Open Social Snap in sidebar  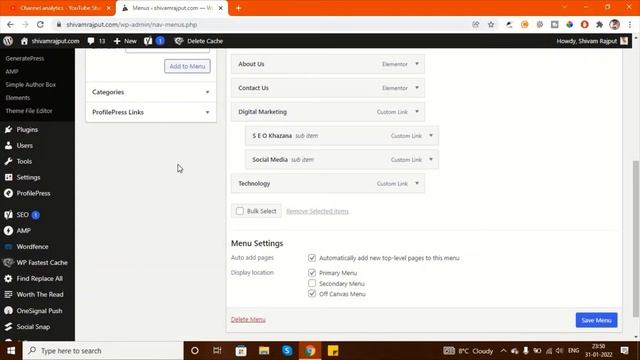tap(33, 327)
